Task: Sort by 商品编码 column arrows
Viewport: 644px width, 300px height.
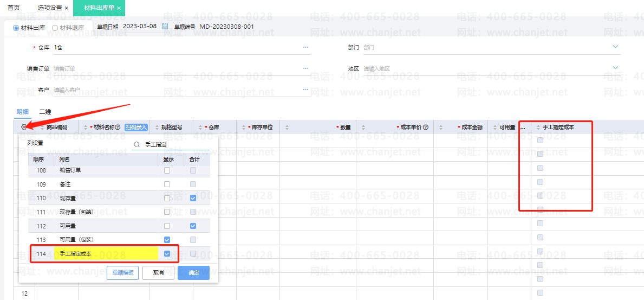Action: pyautogui.click(x=42, y=127)
